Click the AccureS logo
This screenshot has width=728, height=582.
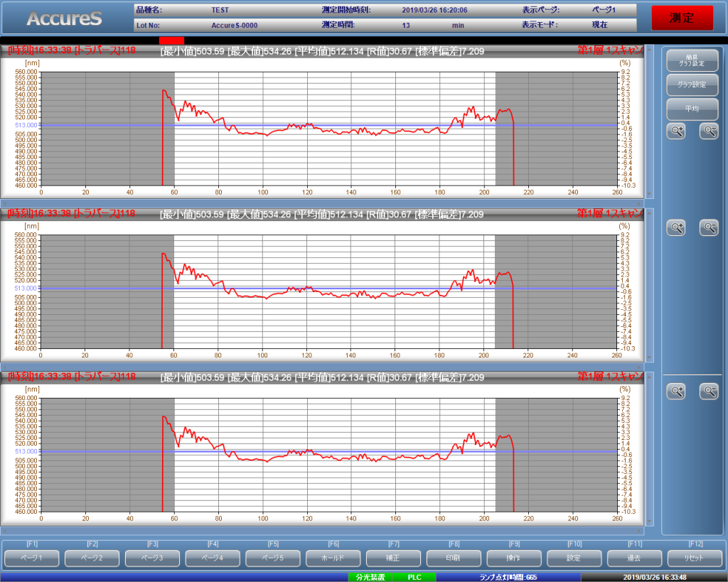coord(64,18)
